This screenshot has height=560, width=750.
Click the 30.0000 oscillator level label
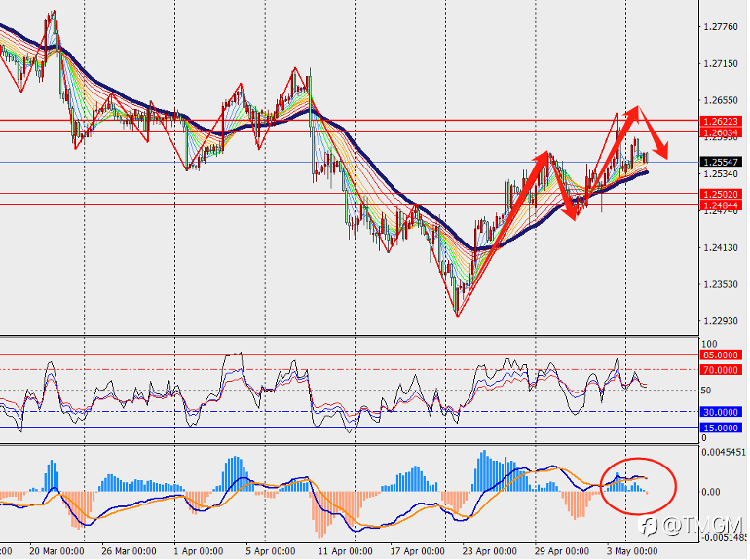[x=722, y=412]
